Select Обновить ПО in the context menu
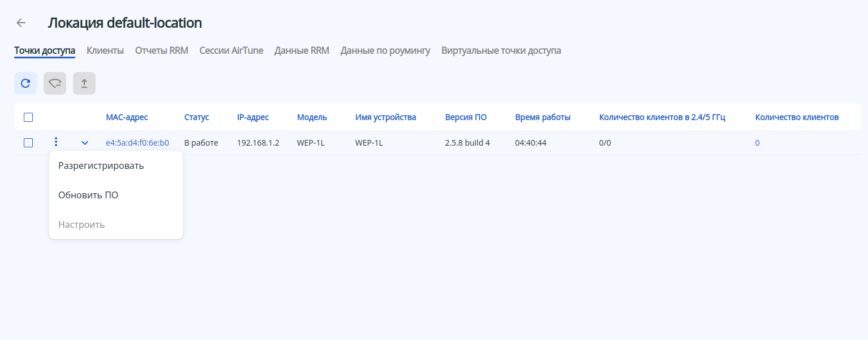 pos(88,195)
